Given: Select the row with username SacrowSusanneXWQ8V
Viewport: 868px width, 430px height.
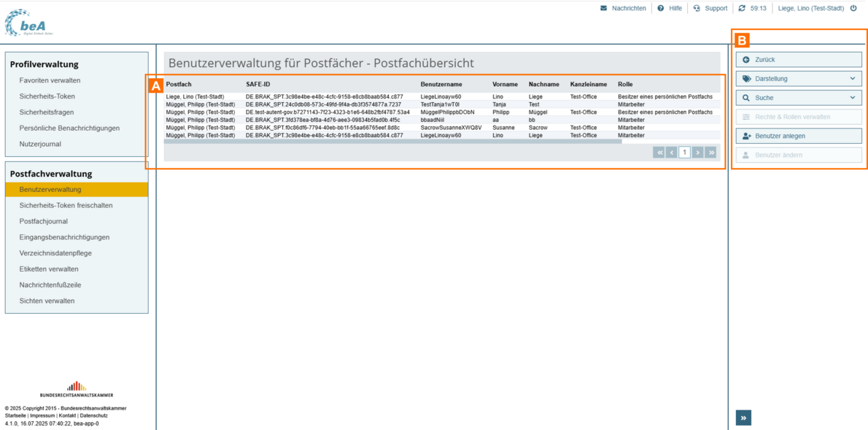Looking at the screenshot, I should click(x=451, y=128).
